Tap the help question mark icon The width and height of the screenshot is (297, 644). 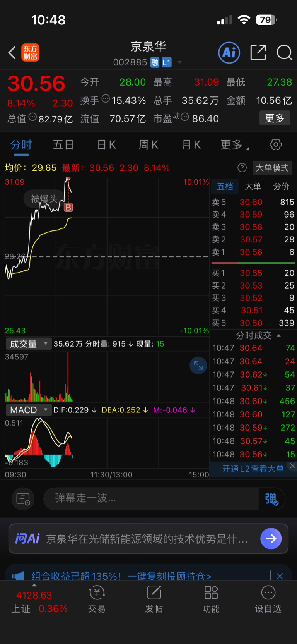pyautogui.click(x=242, y=168)
